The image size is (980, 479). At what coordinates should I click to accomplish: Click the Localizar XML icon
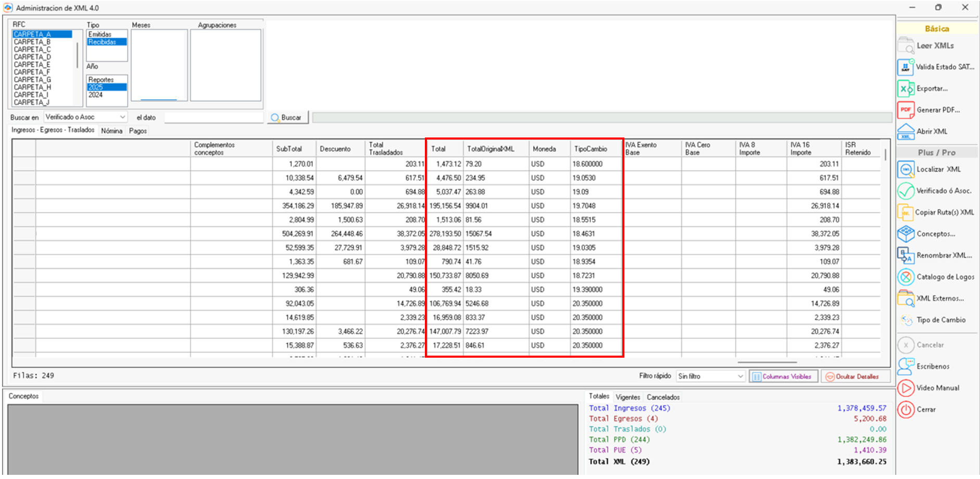point(906,170)
